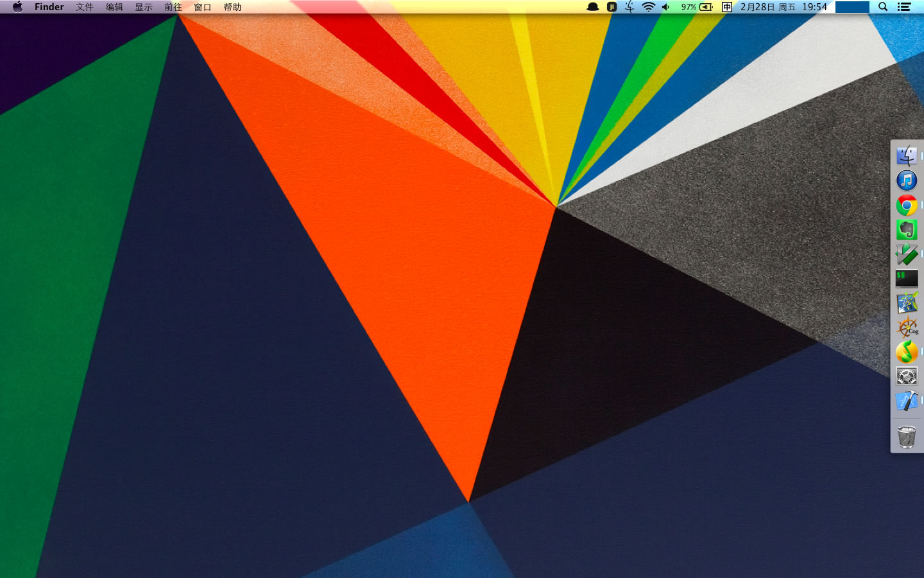Launch Xcode from the dock

pos(907,401)
